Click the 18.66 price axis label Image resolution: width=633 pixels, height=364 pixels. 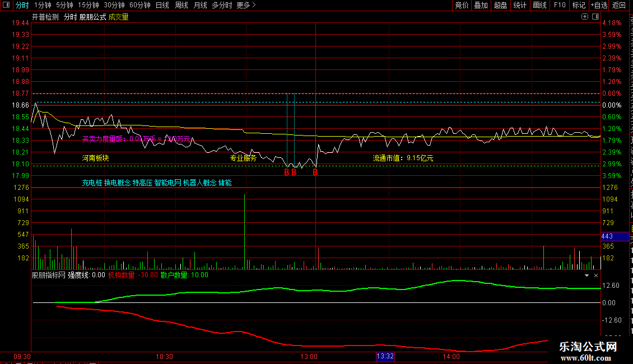click(20, 105)
